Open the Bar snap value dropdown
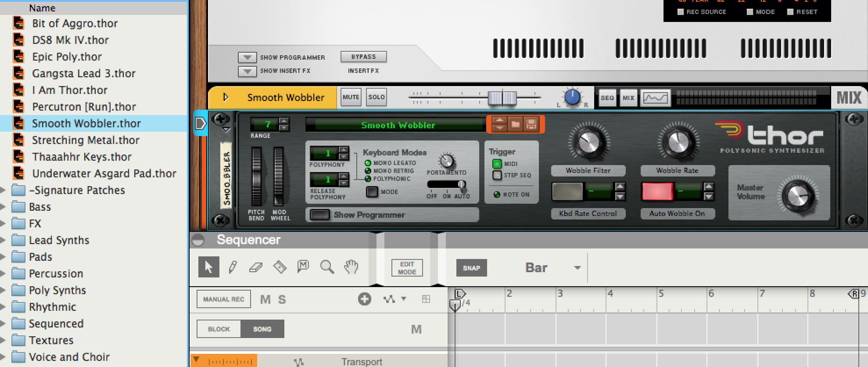Screen dimensions: 868x367 [x=577, y=268]
